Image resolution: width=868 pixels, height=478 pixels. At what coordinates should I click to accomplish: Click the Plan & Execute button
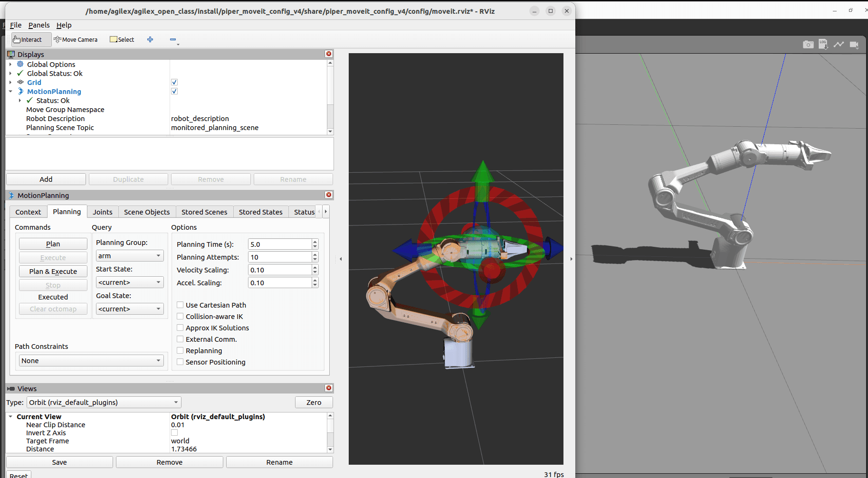(x=53, y=272)
